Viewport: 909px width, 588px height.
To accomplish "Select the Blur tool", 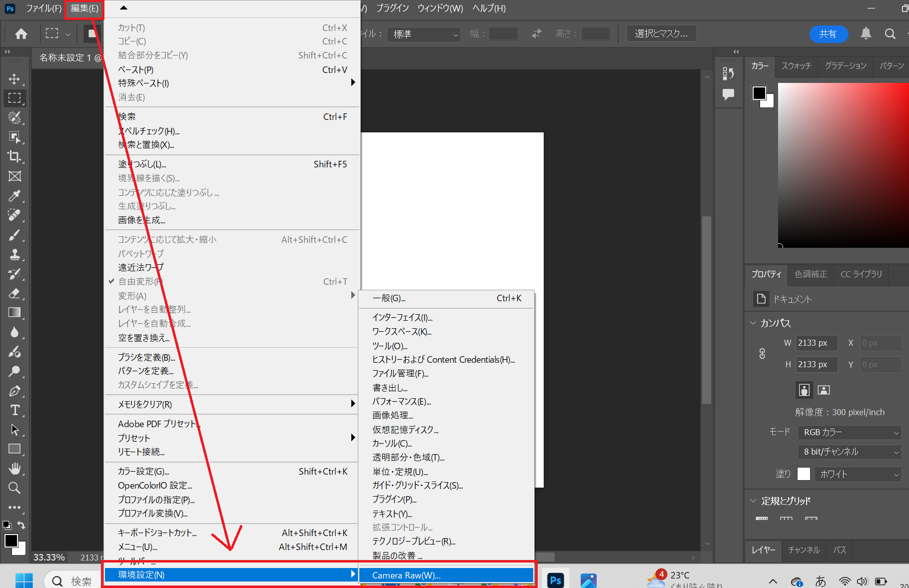I will tap(14, 332).
